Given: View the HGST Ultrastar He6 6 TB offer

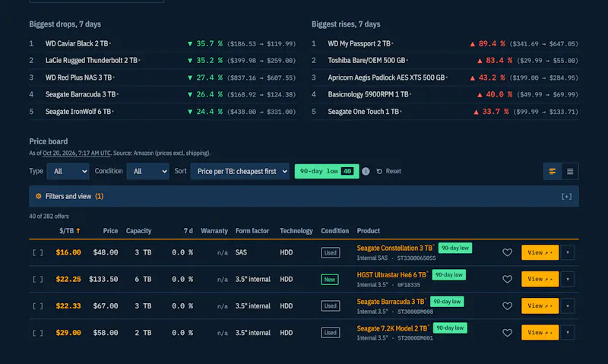Looking at the screenshot, I should [540, 279].
